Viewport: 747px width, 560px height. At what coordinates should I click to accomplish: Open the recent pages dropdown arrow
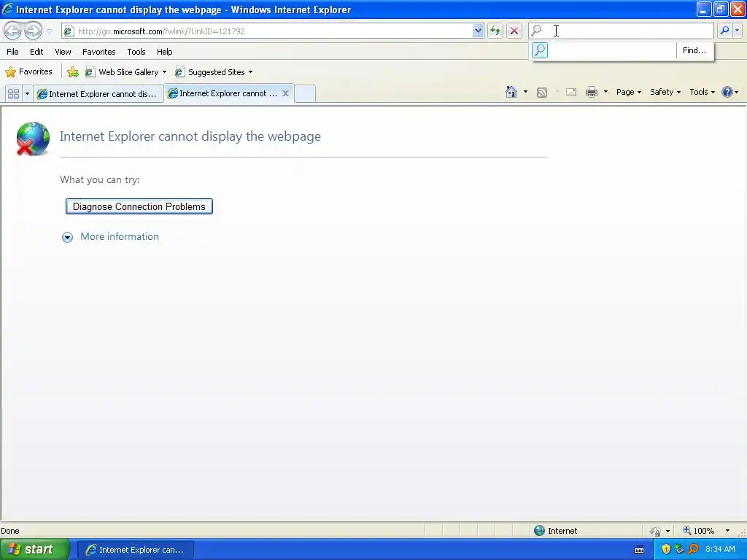coord(49,31)
